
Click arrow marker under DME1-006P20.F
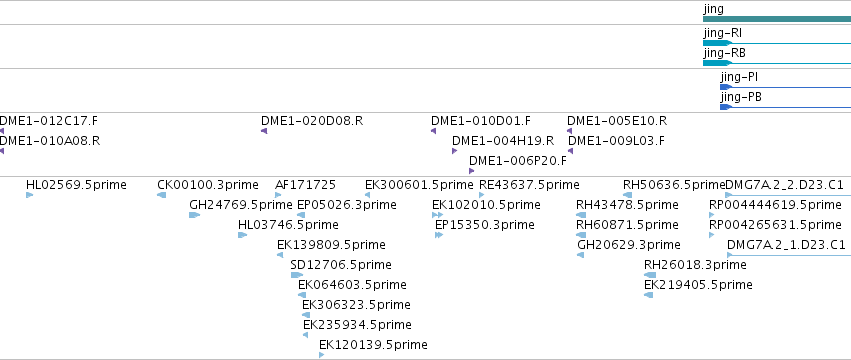[x=471, y=171]
